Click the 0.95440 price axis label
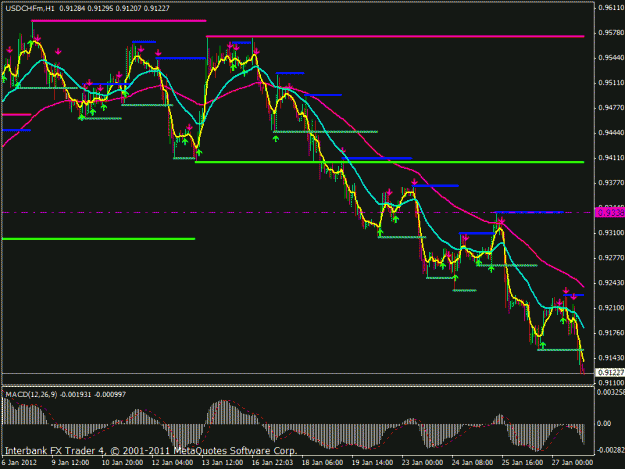The image size is (625, 469). click(x=611, y=58)
